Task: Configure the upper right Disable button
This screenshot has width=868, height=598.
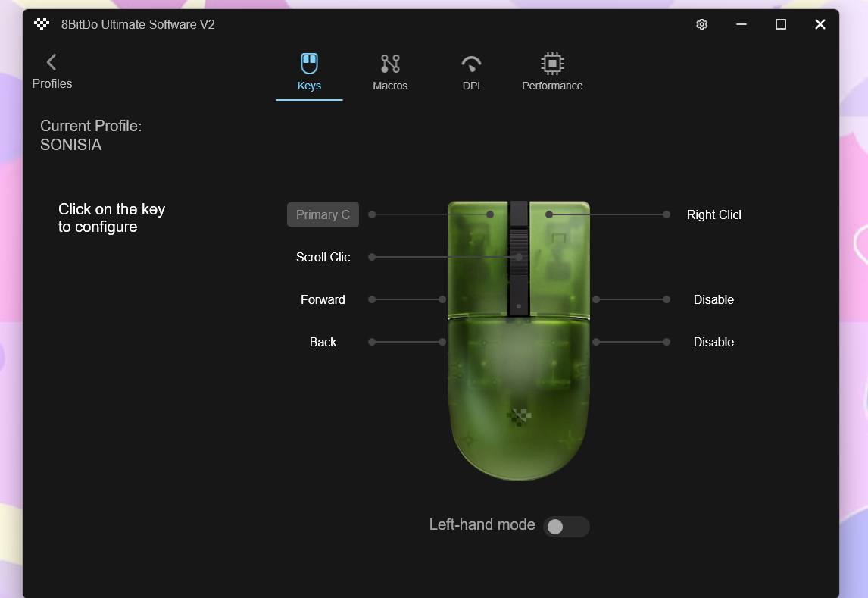Action: pyautogui.click(x=713, y=299)
